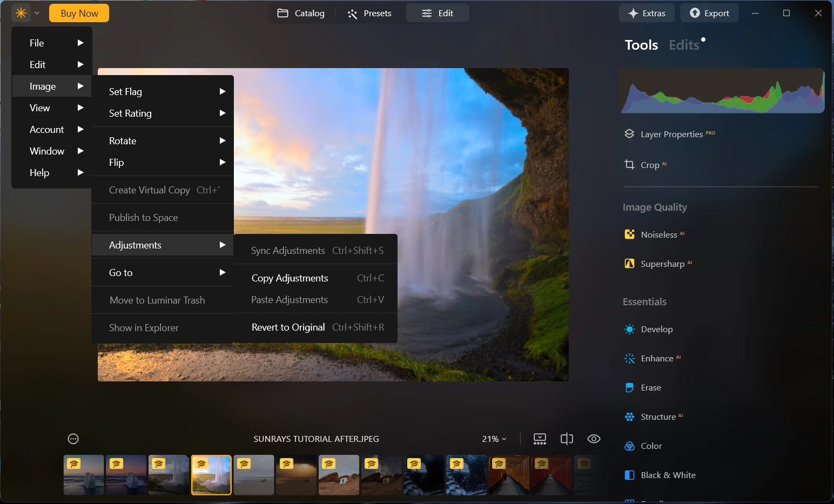
Task: Select the desert rock arch thumbnail
Action: point(339,475)
